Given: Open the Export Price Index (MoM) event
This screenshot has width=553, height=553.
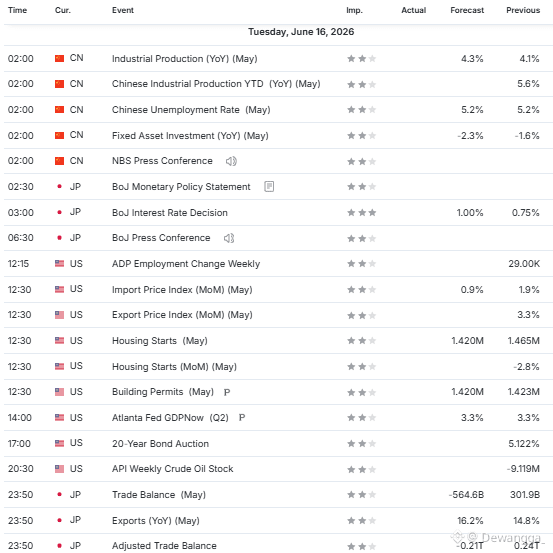Looking at the screenshot, I should pos(182,315).
